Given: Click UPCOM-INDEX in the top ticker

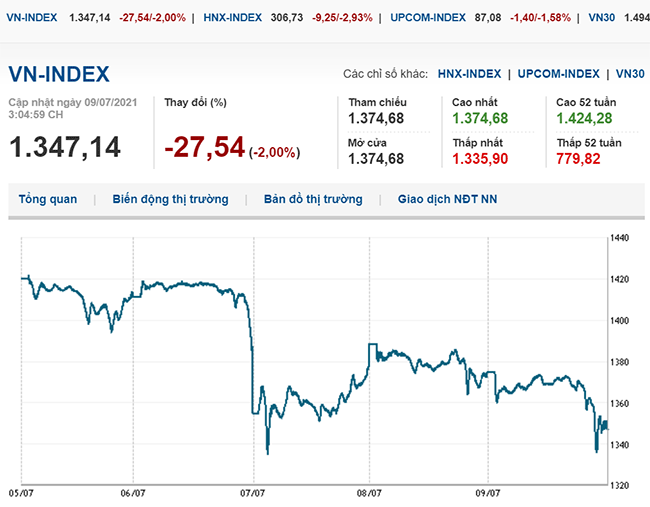Looking at the screenshot, I should pos(430,18).
